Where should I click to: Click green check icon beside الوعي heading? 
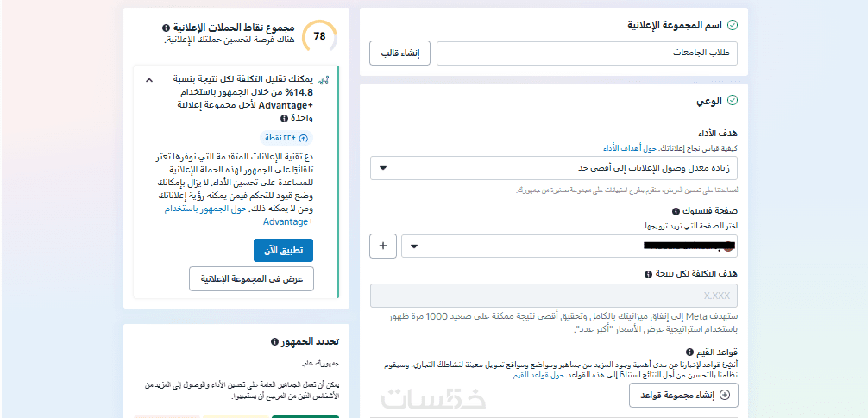(733, 101)
